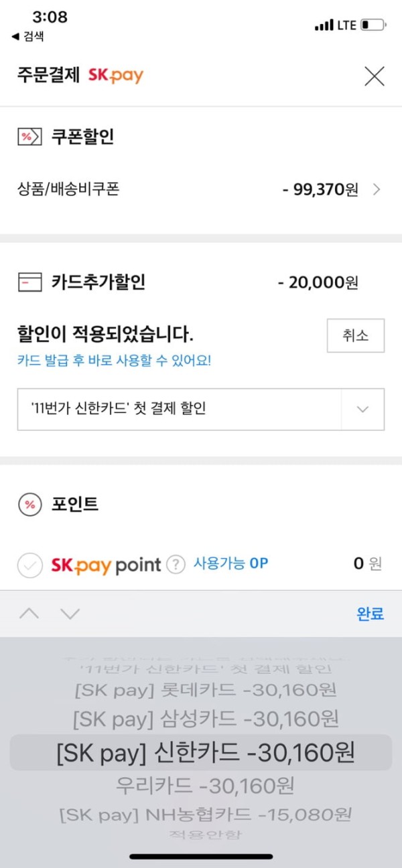Image resolution: width=402 pixels, height=868 pixels.
Task: Open the 상품/배송비쿠폰 chevron
Action: click(376, 190)
